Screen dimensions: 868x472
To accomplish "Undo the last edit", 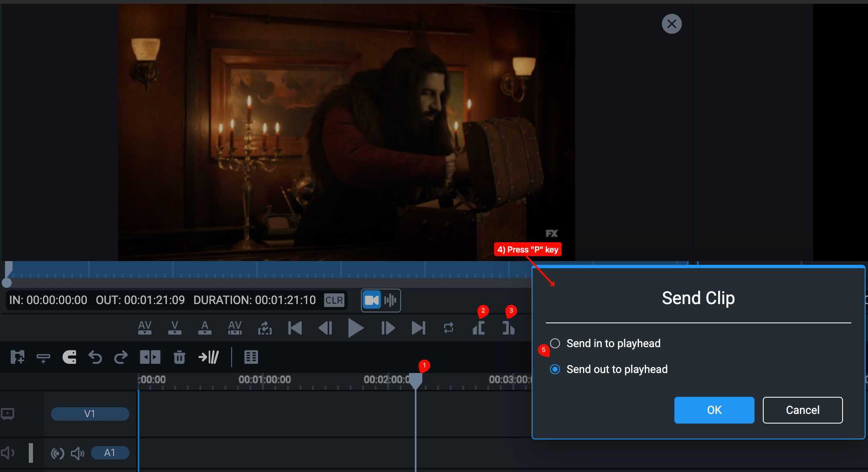I will point(95,357).
